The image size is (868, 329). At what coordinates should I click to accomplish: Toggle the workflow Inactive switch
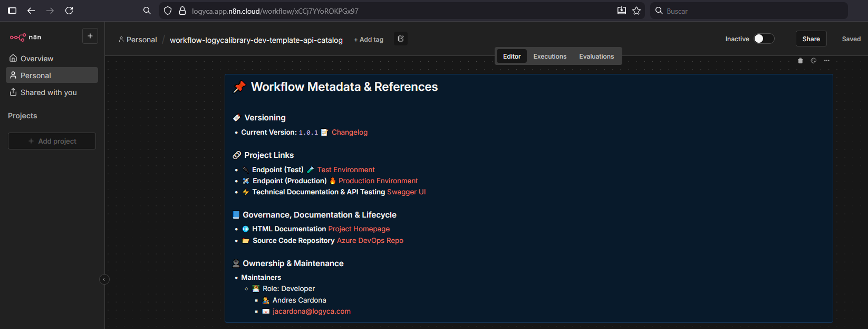pos(763,39)
